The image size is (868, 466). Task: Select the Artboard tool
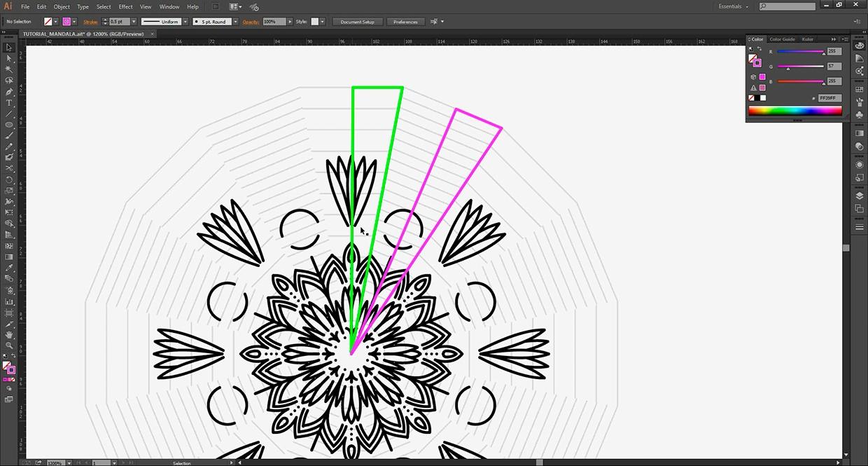[x=9, y=312]
